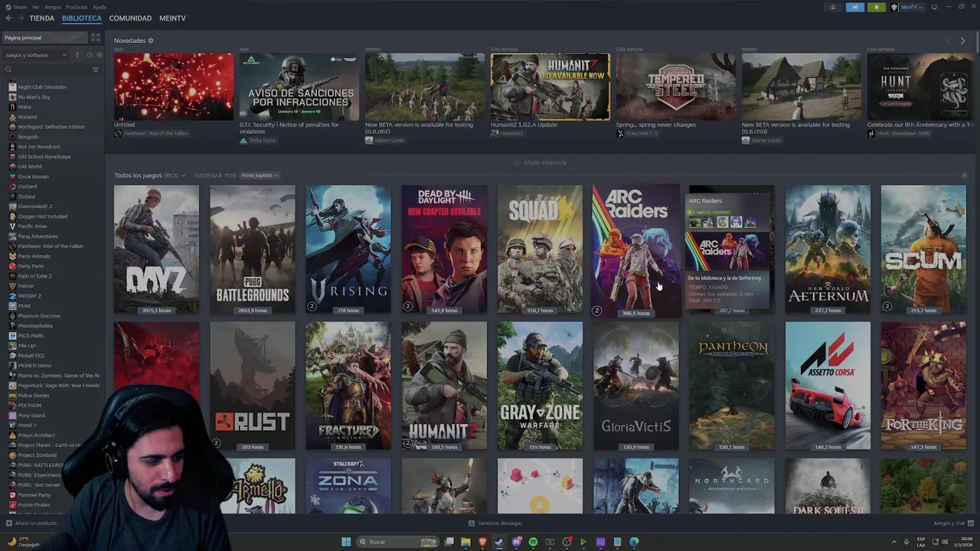Open File Explorer from the taskbar

(465, 542)
